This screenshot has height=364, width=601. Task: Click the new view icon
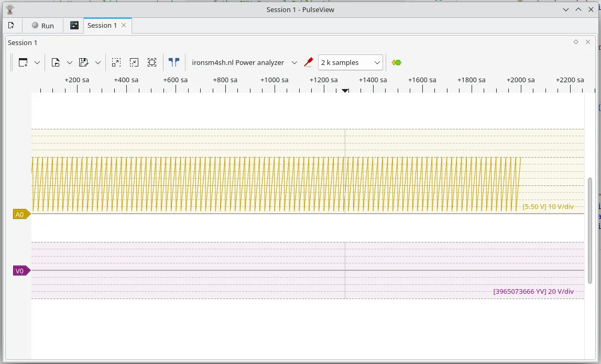[x=23, y=63]
